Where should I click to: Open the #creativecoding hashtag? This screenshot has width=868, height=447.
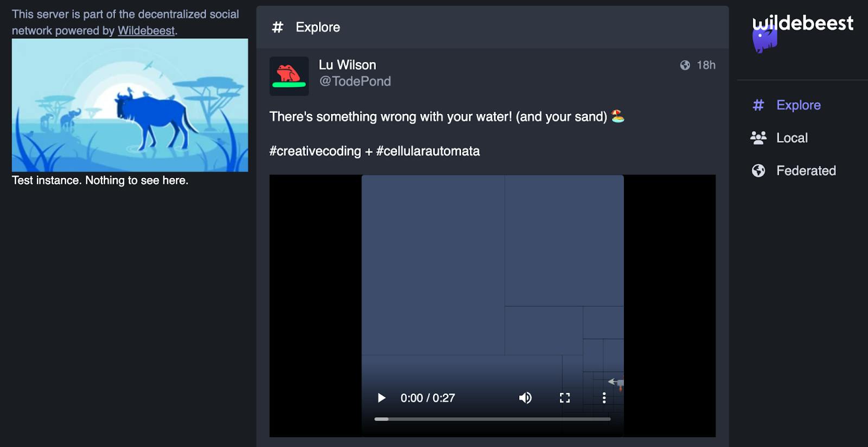point(315,151)
